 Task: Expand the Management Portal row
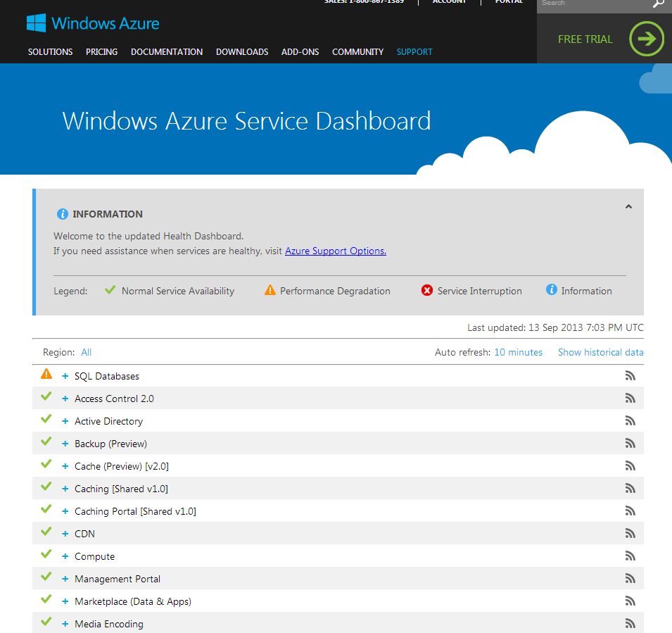point(65,579)
